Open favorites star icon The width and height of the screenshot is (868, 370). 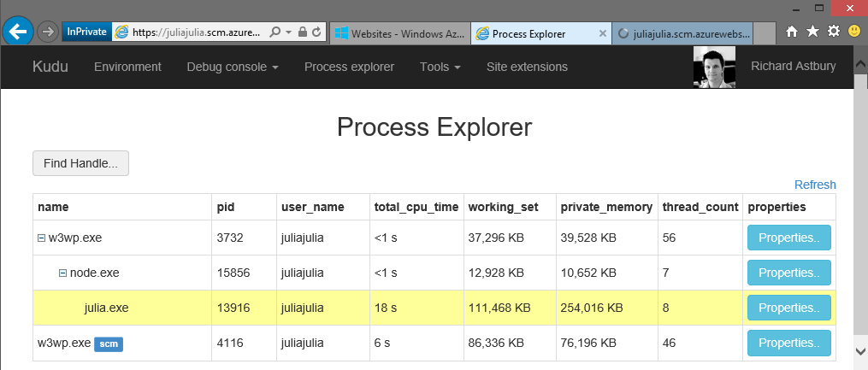coord(812,32)
